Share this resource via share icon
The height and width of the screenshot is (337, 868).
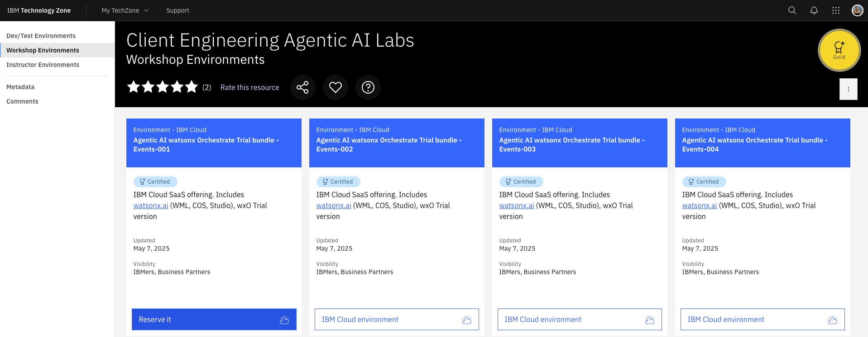pyautogui.click(x=302, y=87)
